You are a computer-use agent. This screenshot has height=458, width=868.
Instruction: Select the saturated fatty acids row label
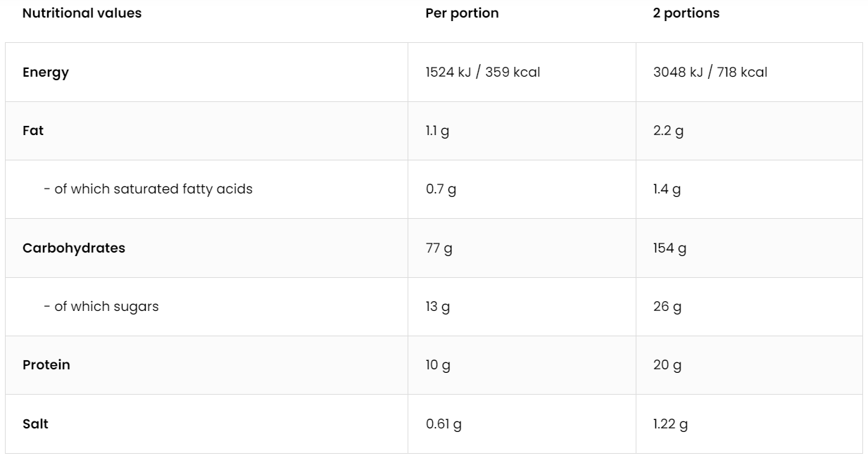[153, 189]
